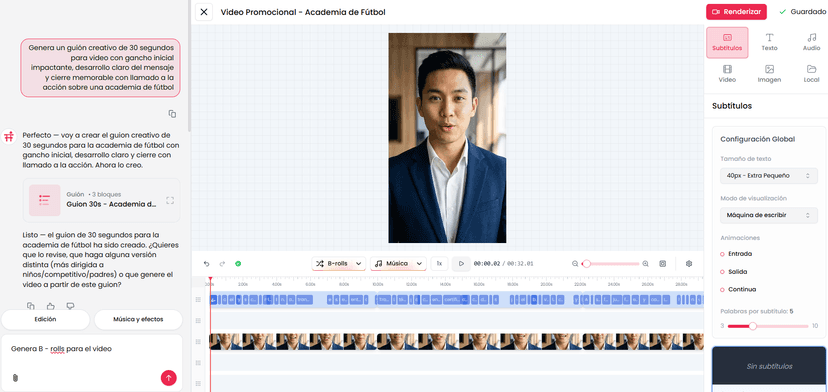Screen dimensions: 828x392
Task: Open the Subtítulos tab
Action: point(727,42)
